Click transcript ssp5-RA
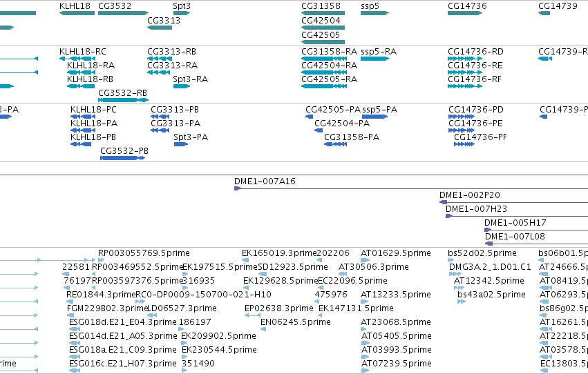 (374, 59)
